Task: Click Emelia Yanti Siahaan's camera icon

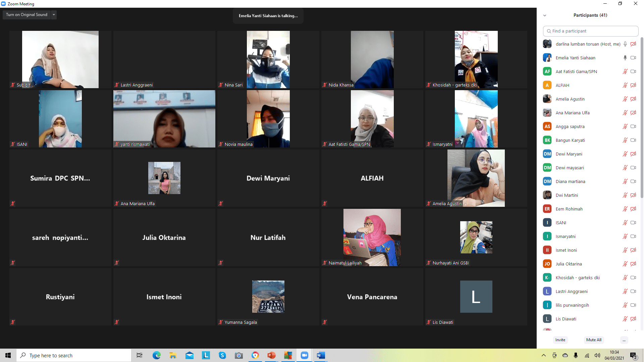Action: (633, 58)
